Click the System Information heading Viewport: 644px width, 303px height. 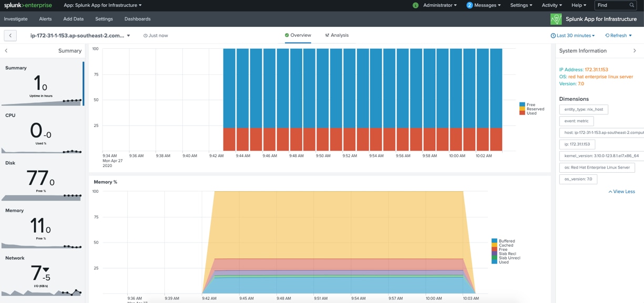pos(583,51)
